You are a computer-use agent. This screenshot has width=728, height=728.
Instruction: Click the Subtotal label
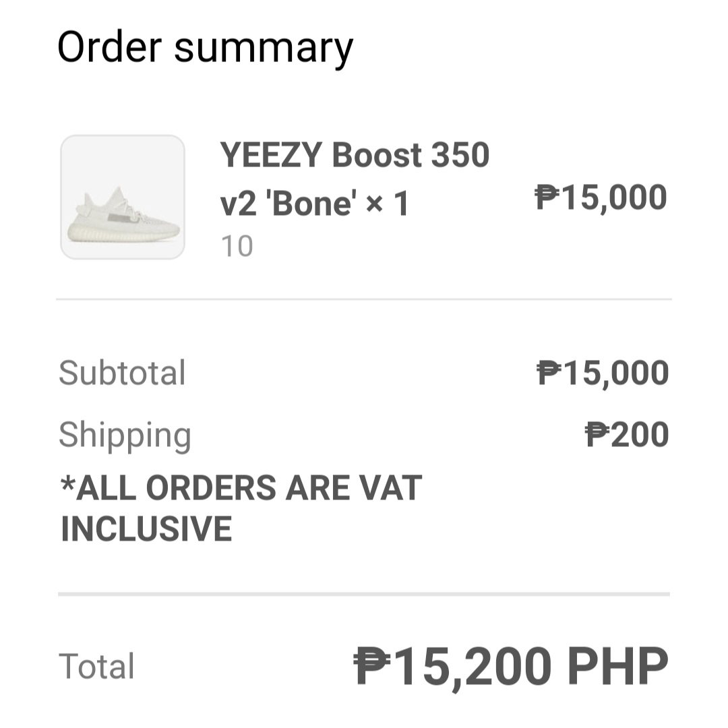[122, 373]
